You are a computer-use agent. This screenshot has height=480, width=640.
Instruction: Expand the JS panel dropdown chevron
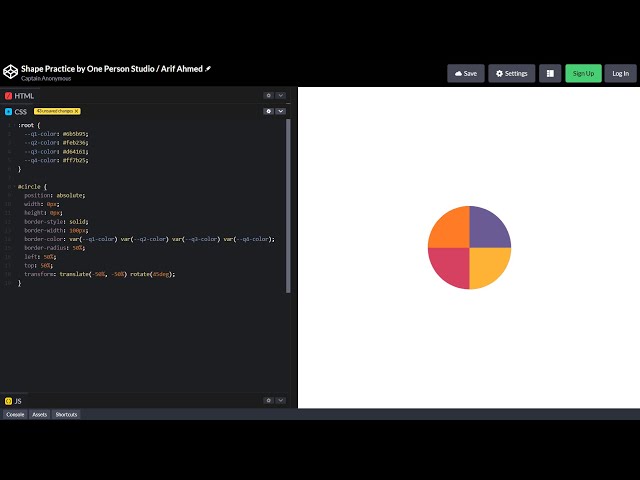[x=281, y=400]
